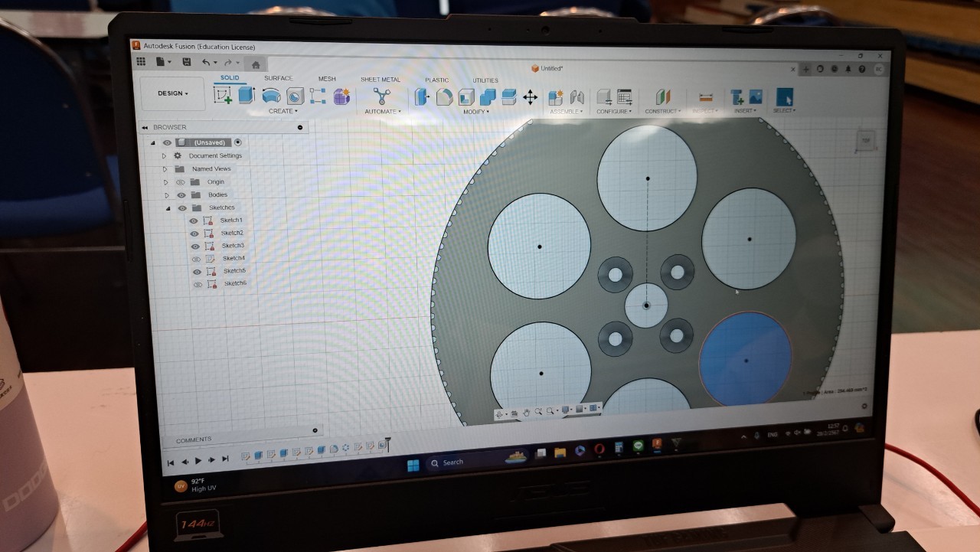Undo the last action
This screenshot has height=552, width=980.
206,63
